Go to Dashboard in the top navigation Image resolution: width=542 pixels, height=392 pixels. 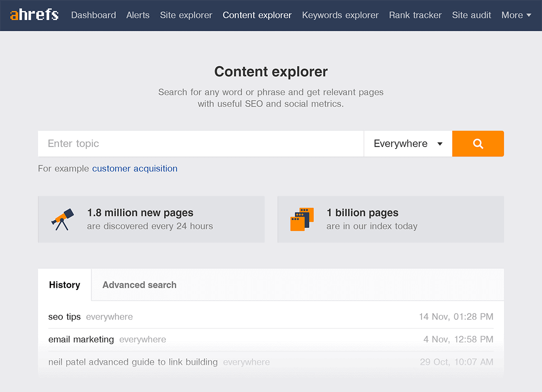point(93,15)
